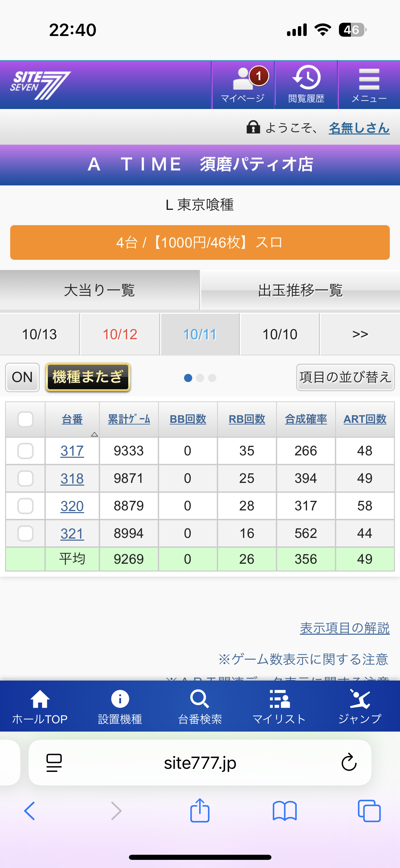Image resolution: width=400 pixels, height=868 pixels.
Task: Check the box for machine 317
Action: point(25,451)
